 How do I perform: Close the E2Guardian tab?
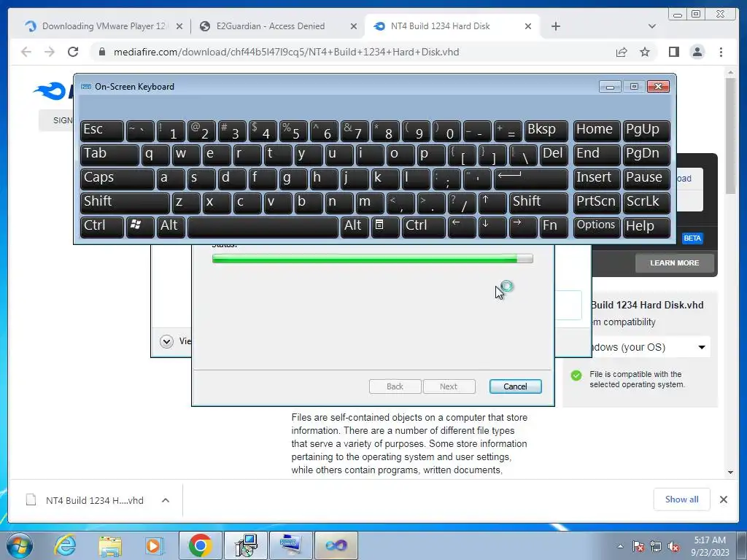tap(354, 26)
